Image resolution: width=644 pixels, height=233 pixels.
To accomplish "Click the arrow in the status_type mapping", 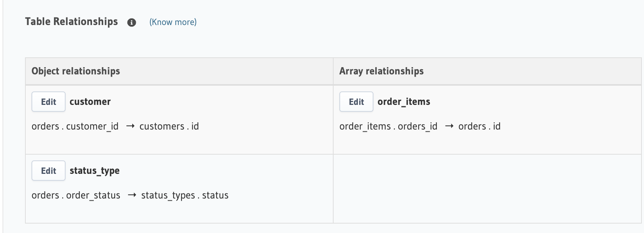I will pyautogui.click(x=132, y=195).
